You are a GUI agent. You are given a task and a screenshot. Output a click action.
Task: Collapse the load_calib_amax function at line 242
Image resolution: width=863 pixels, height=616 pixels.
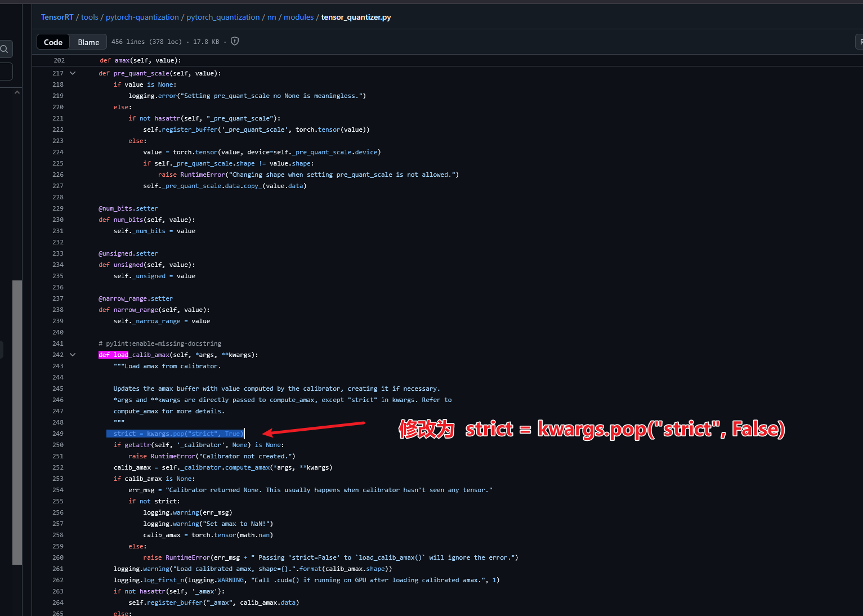(73, 355)
